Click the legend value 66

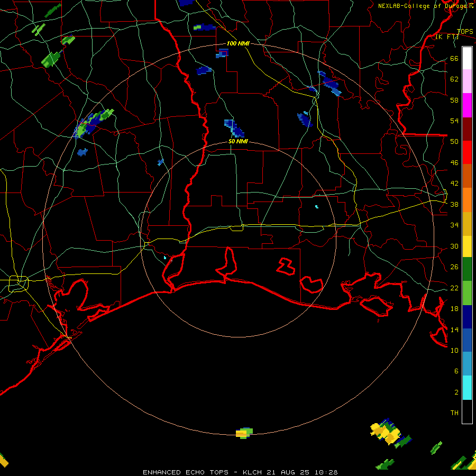454,59
